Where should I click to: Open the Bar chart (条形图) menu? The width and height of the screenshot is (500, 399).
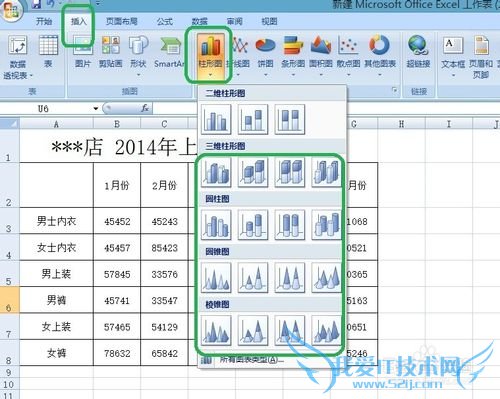point(293,56)
